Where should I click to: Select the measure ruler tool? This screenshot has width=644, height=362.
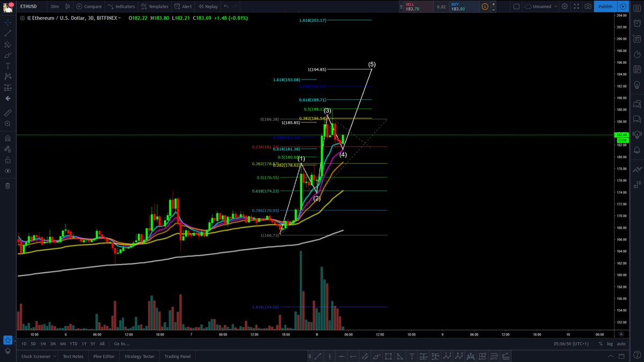(x=8, y=113)
